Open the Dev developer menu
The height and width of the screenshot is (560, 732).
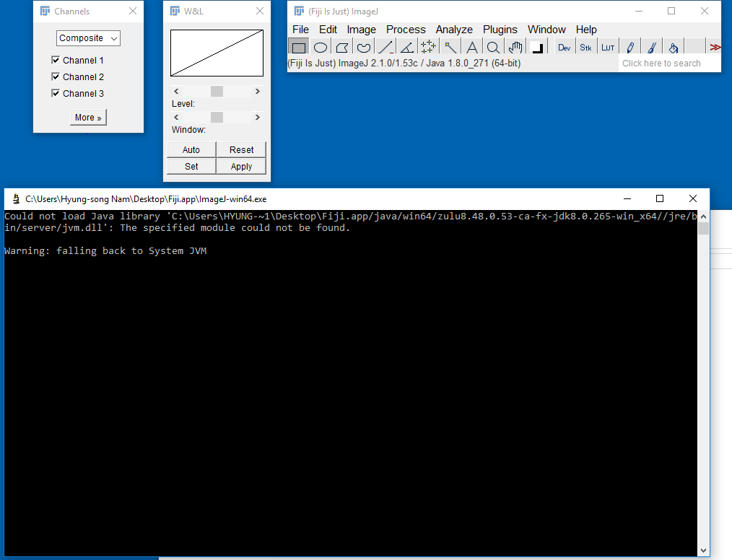tap(564, 47)
